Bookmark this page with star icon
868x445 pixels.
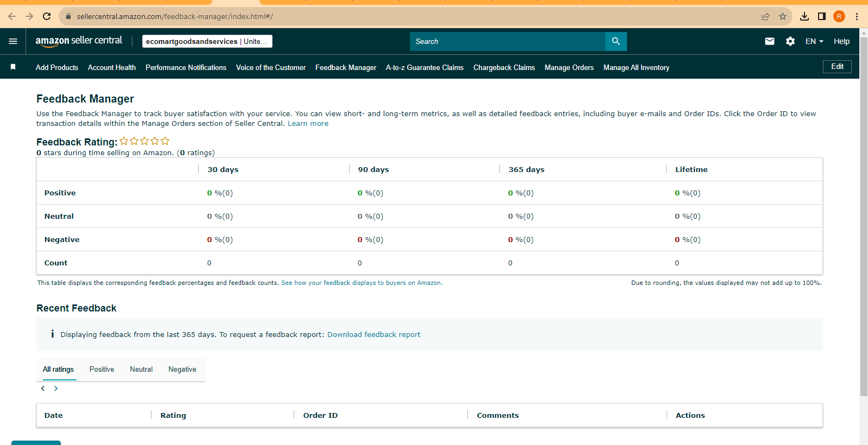[783, 16]
